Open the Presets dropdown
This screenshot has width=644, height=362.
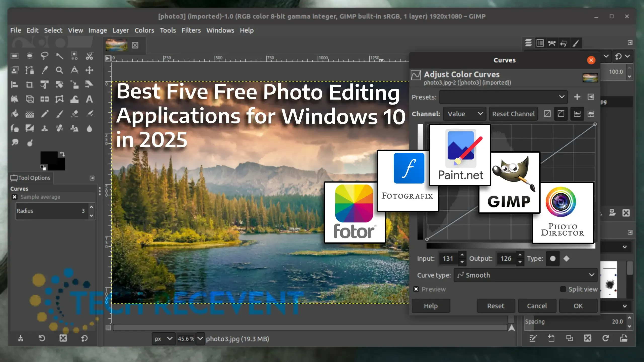(503, 97)
